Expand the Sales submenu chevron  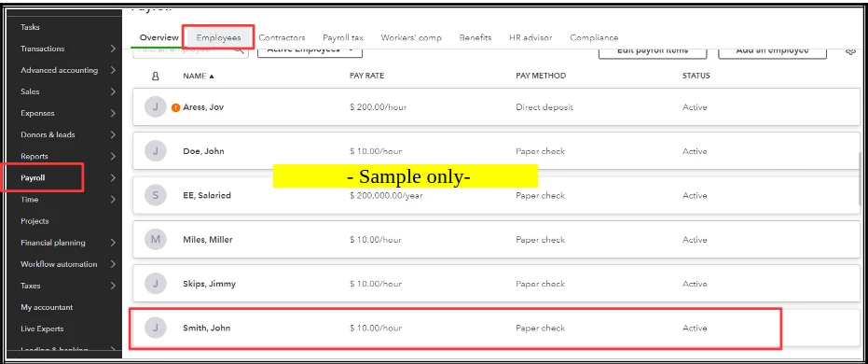click(113, 92)
